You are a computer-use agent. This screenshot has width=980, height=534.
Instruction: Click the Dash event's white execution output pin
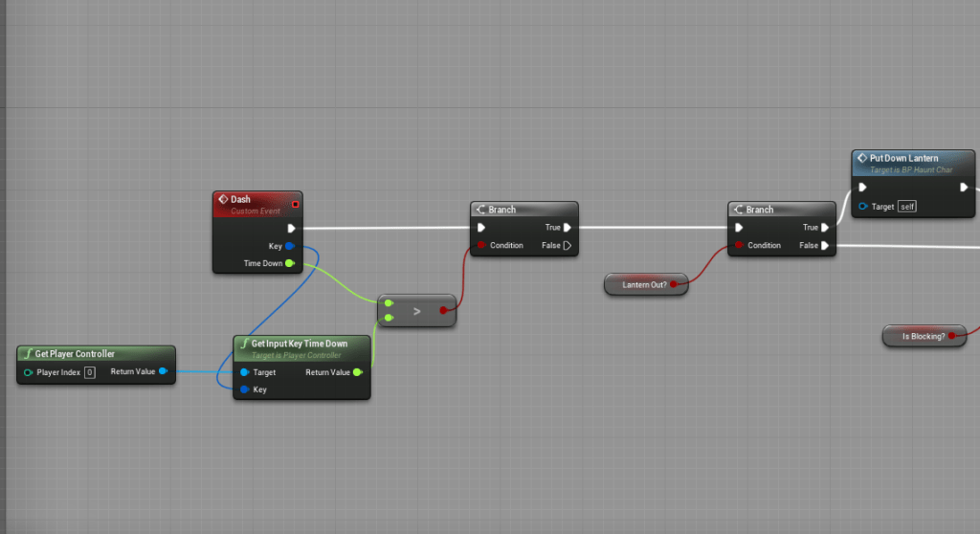pos(290,229)
